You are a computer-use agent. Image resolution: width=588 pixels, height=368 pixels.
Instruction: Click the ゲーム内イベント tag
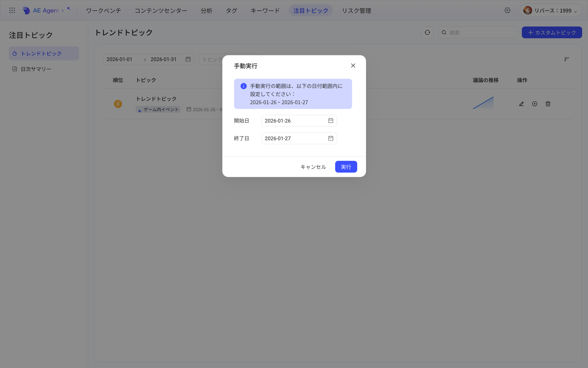pos(158,109)
